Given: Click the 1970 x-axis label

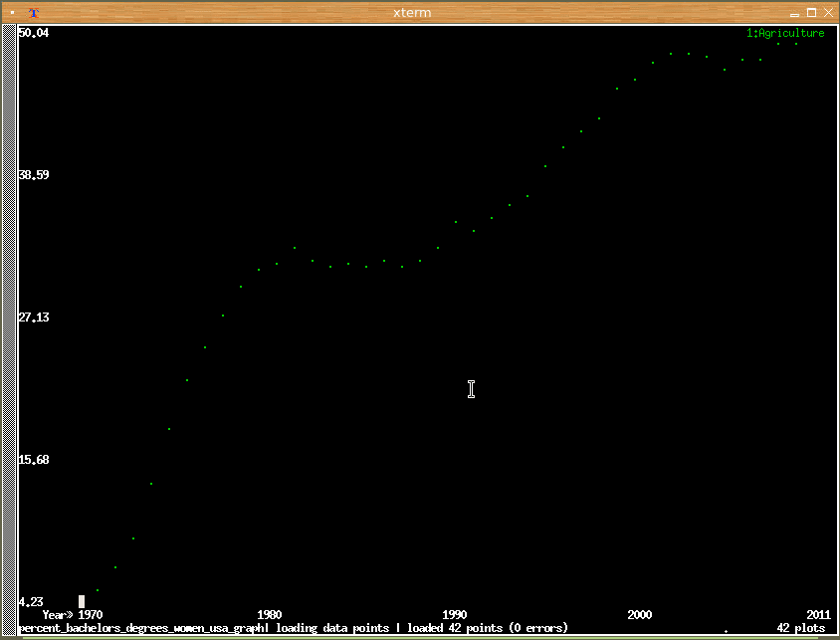Looking at the screenshot, I should [90, 615].
